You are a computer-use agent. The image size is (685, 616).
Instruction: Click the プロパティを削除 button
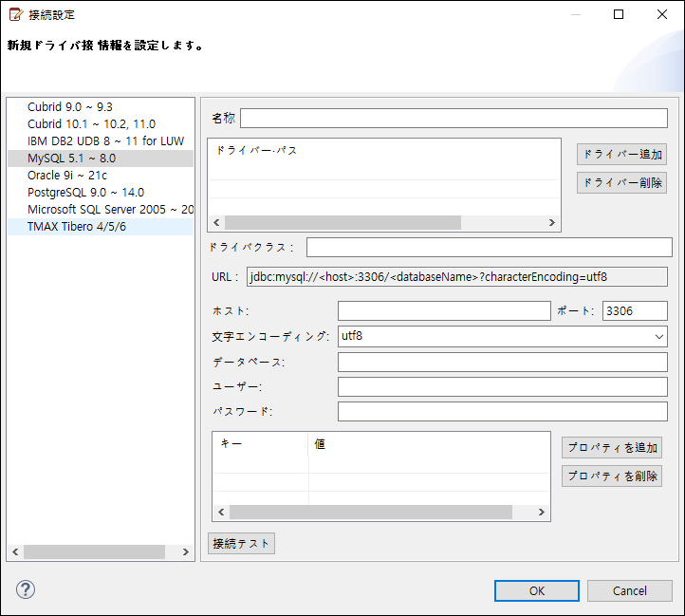point(612,476)
